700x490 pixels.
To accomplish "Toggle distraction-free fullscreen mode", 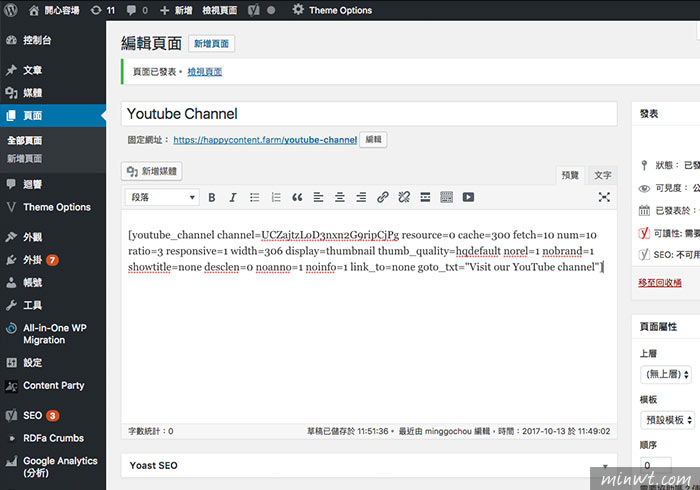I will point(604,197).
